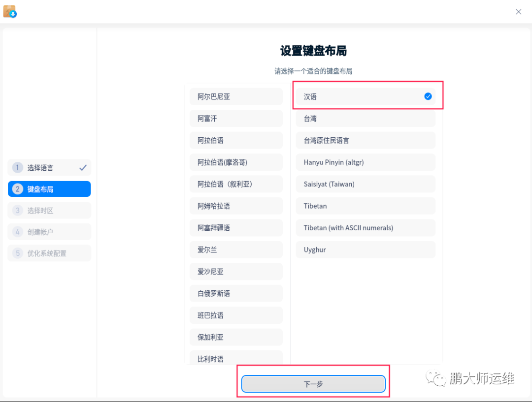Select 保加利亚 layout

point(236,337)
